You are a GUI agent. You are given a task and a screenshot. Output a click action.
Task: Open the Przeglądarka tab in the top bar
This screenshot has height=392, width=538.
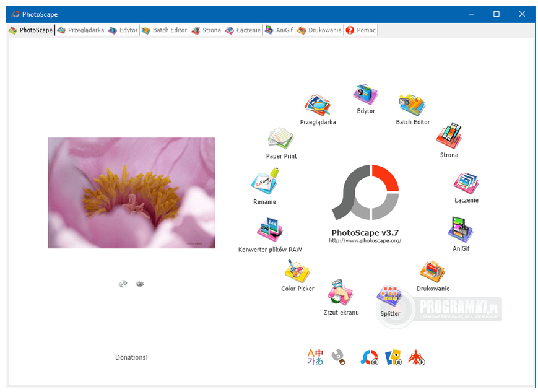tap(80, 30)
